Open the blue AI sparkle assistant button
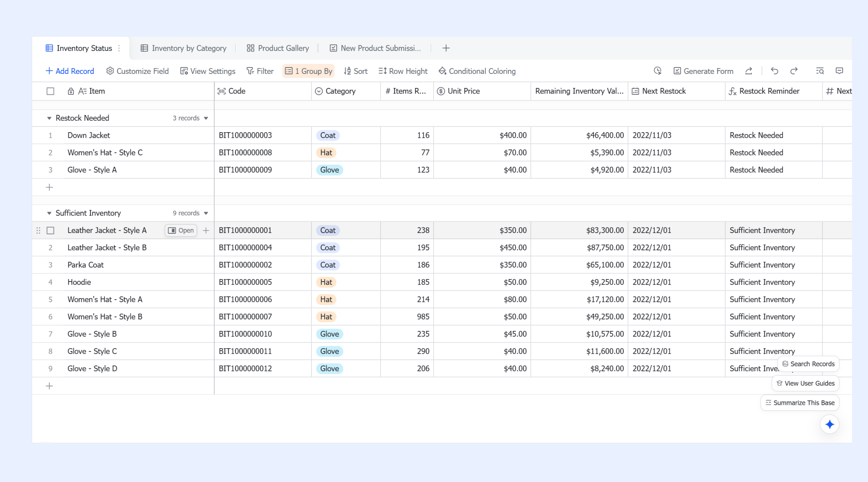 pyautogui.click(x=830, y=425)
